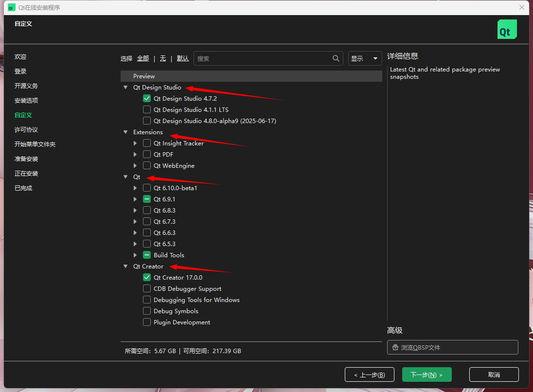Toggle the Build Tools checkbox
The width and height of the screenshot is (533, 392).
point(147,255)
